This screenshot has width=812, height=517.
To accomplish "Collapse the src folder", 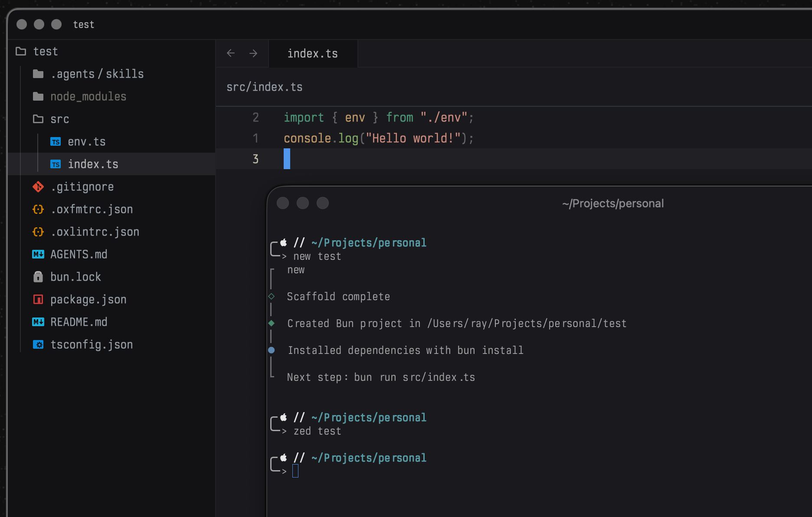I will [x=59, y=119].
